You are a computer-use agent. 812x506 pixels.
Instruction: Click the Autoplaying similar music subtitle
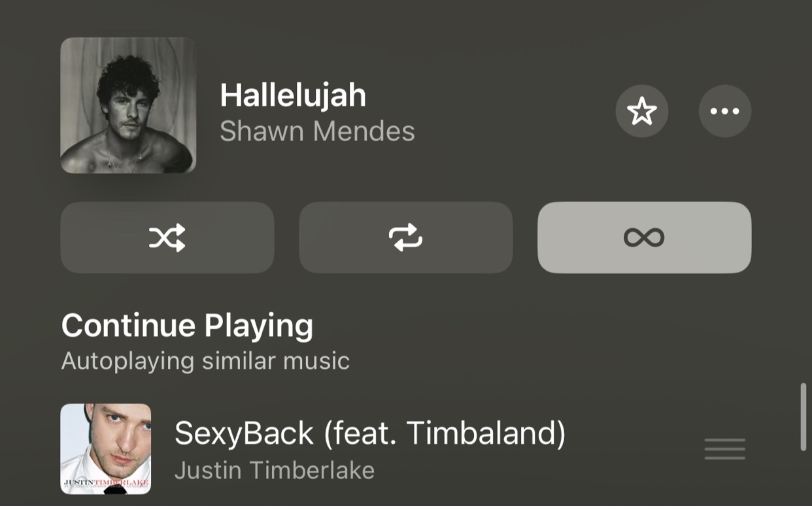(205, 361)
